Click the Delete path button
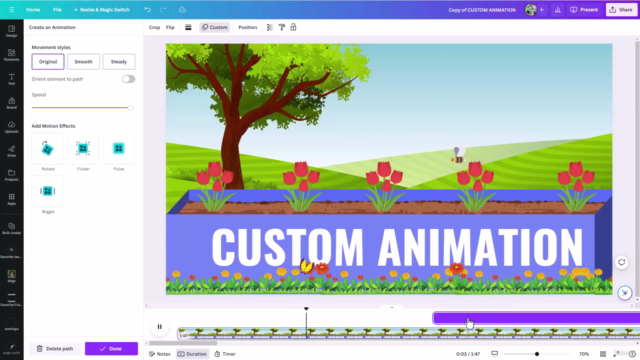 pos(55,349)
